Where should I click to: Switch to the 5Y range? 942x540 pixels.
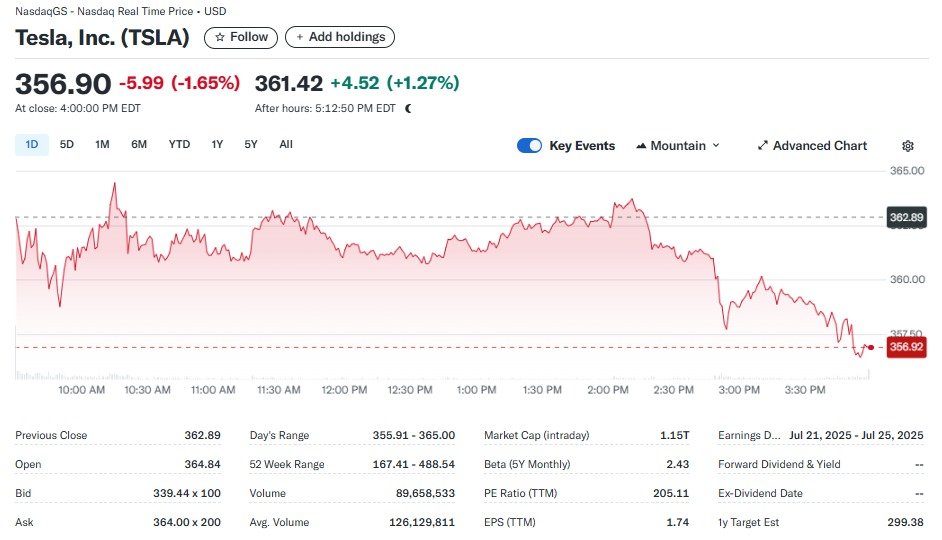(251, 144)
